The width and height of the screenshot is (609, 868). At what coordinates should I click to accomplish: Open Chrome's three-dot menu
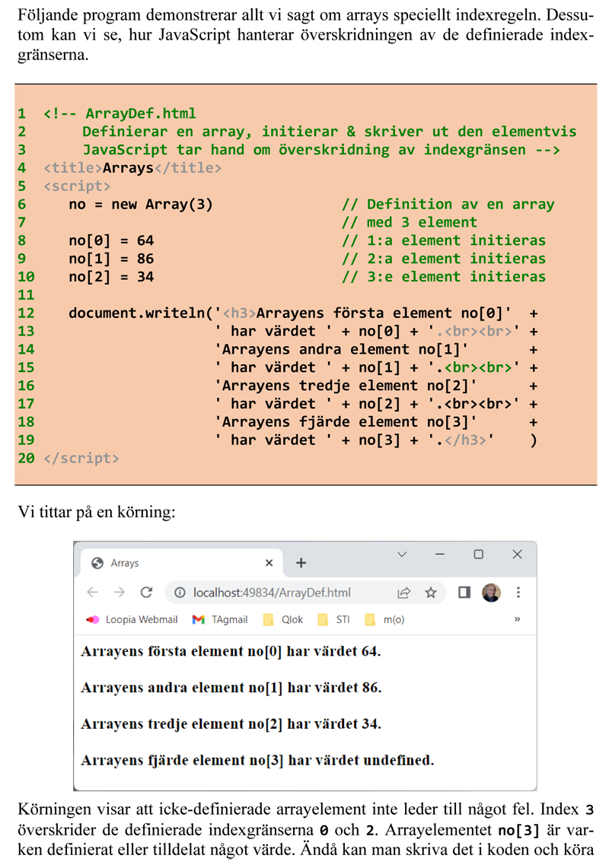pyautogui.click(x=518, y=593)
